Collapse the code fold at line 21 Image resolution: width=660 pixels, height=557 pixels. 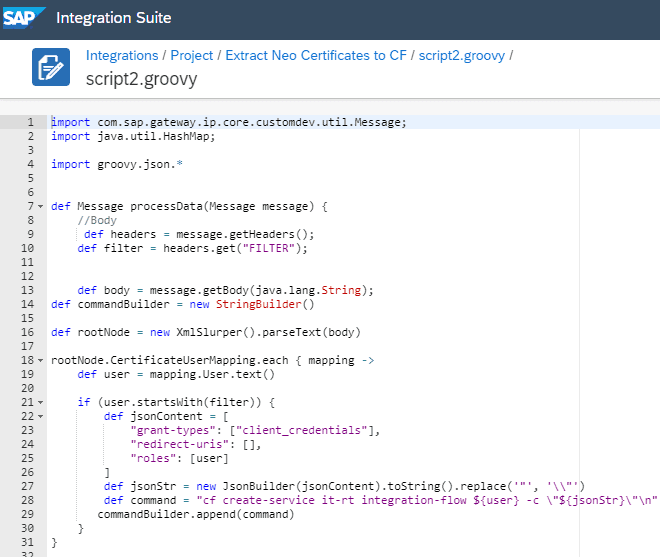(40, 402)
